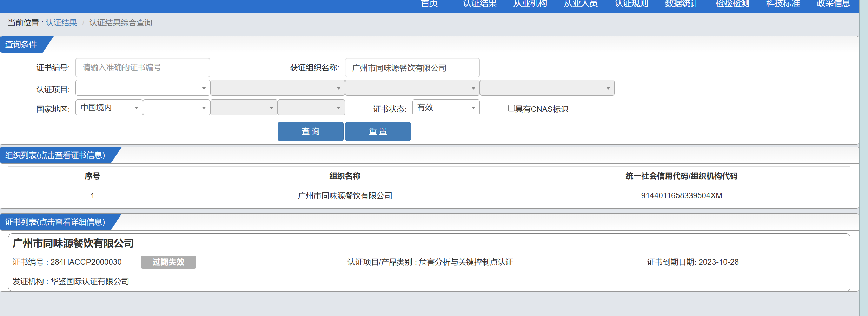Select 检验检测 in the navigation bar
Screen dimensions: 868x316
pos(733,4)
